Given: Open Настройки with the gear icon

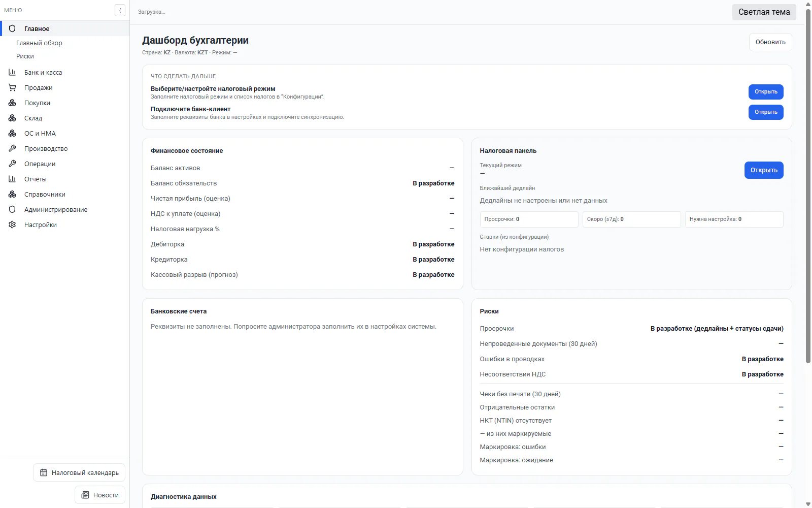Looking at the screenshot, I should click(x=12, y=225).
